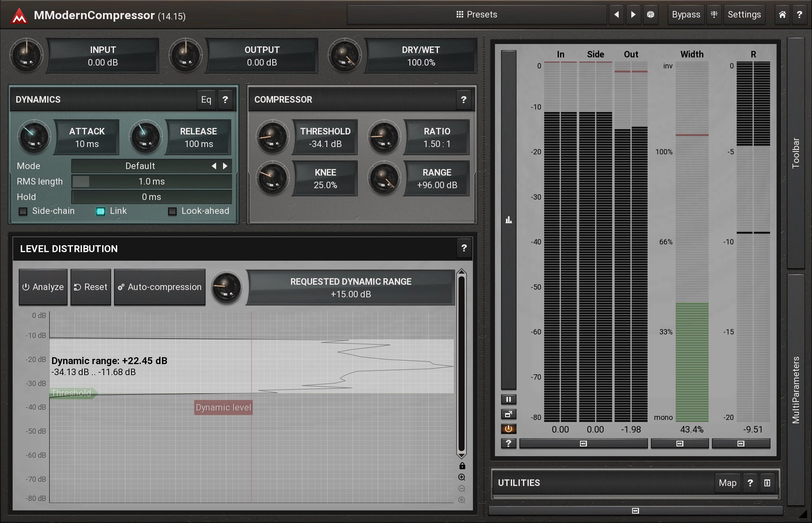
Task: Click the orange meter power icon
Action: [x=508, y=429]
